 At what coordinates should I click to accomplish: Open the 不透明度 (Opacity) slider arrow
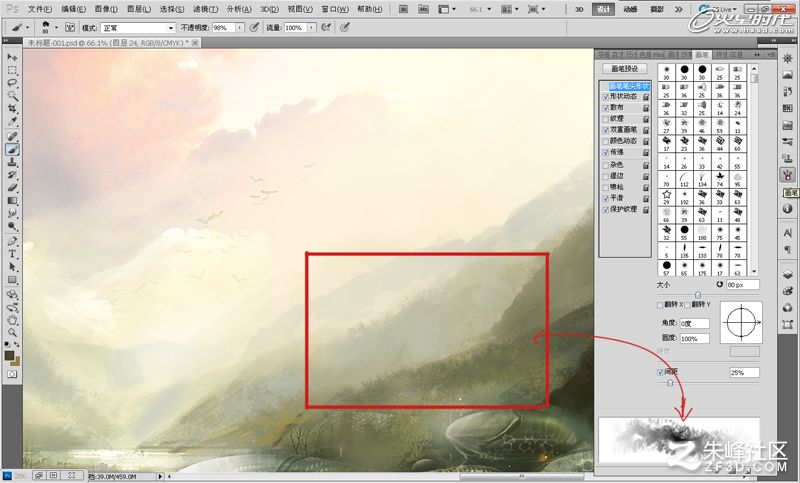click(x=239, y=28)
